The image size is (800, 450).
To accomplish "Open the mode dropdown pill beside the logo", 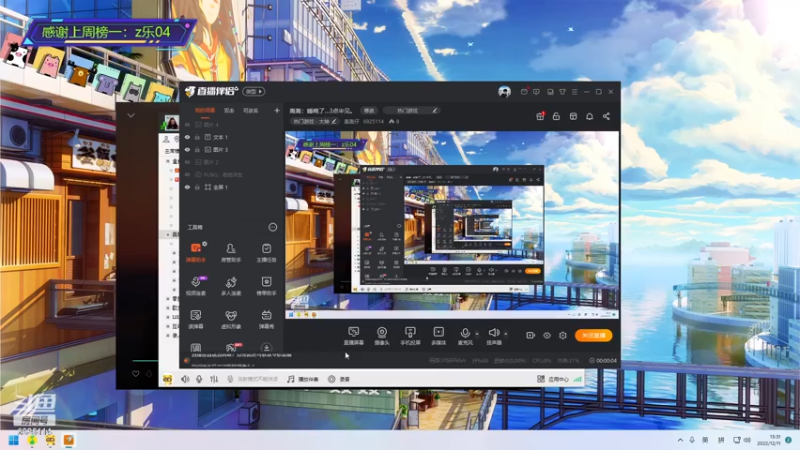I will click(x=254, y=92).
